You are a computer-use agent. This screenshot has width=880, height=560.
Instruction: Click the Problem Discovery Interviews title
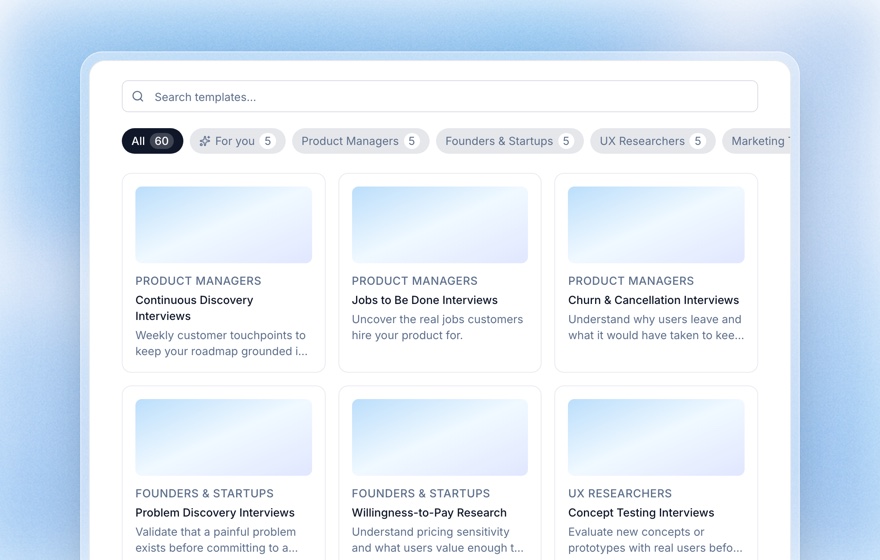coord(215,512)
